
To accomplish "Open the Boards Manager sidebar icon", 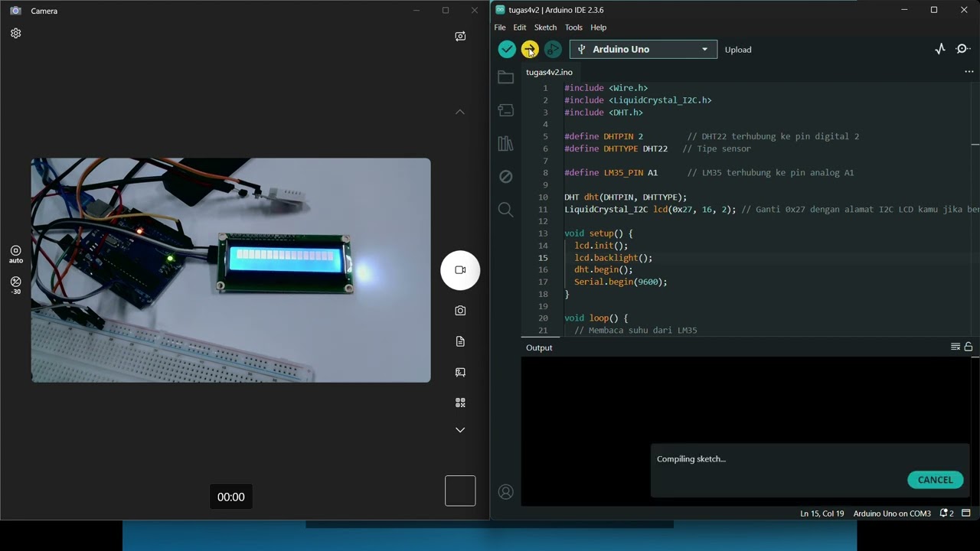I will click(x=505, y=110).
